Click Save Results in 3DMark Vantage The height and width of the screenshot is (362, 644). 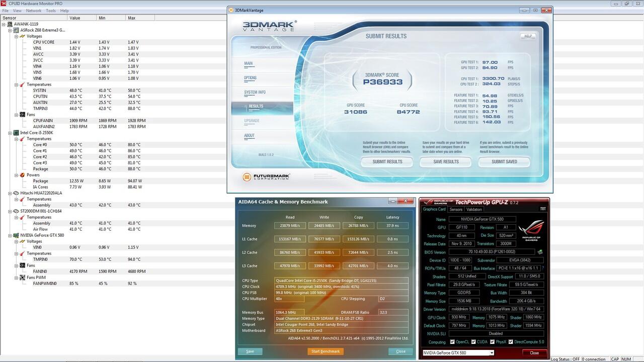[x=446, y=162]
